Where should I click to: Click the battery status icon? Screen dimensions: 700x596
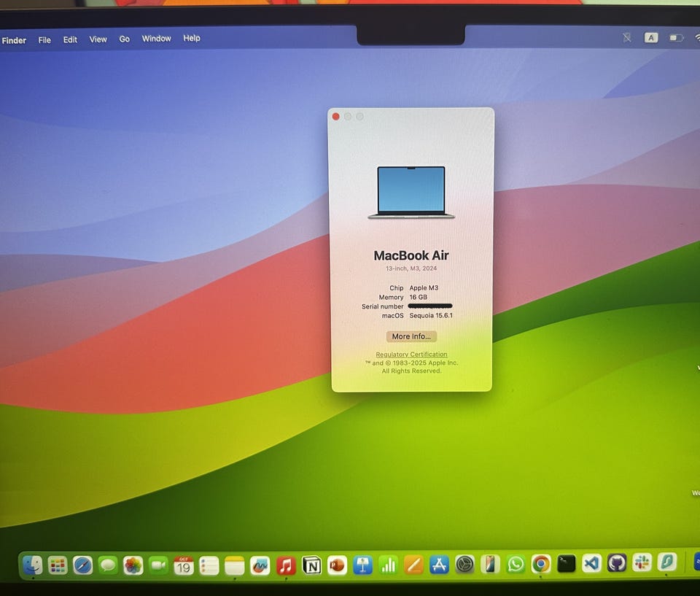[x=677, y=38]
